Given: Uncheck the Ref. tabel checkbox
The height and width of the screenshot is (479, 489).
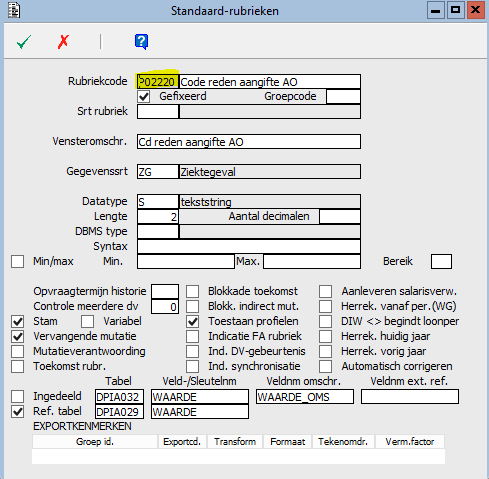Looking at the screenshot, I should tap(17, 412).
